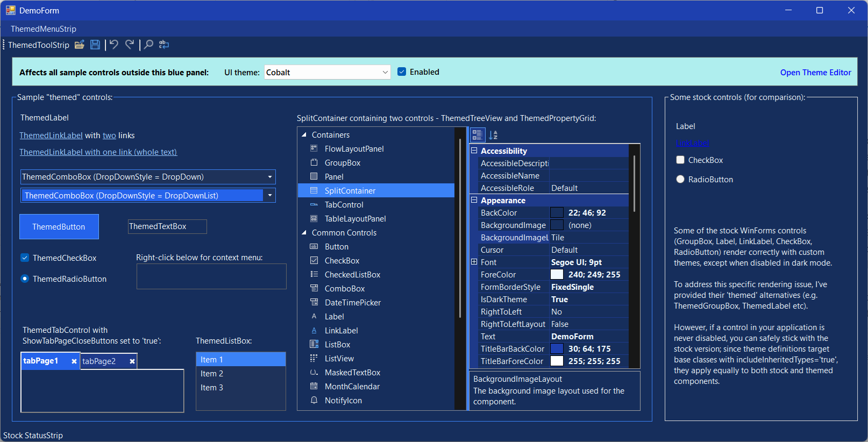Toggle the Enabled checkbox
This screenshot has width=868, height=442.
402,72
